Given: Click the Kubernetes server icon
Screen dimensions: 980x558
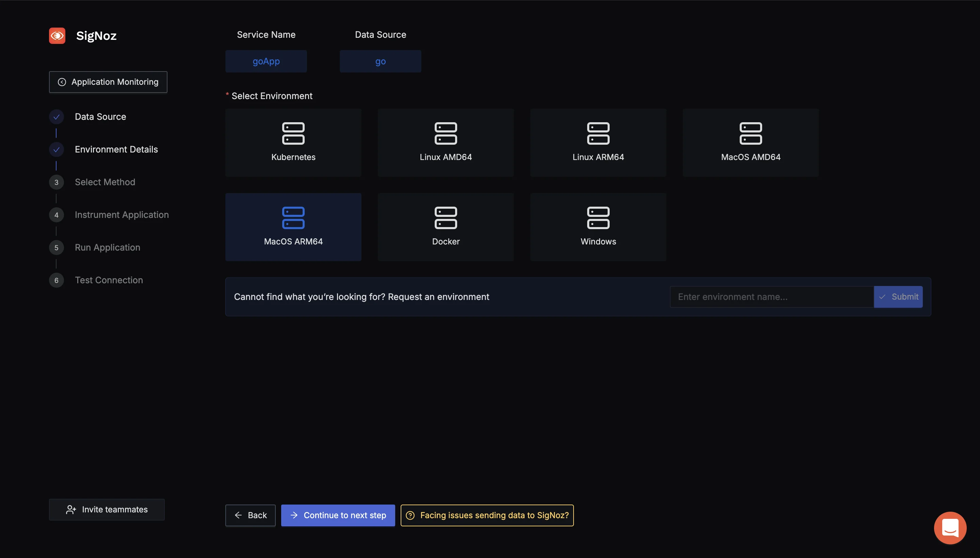Looking at the screenshot, I should pos(293,133).
